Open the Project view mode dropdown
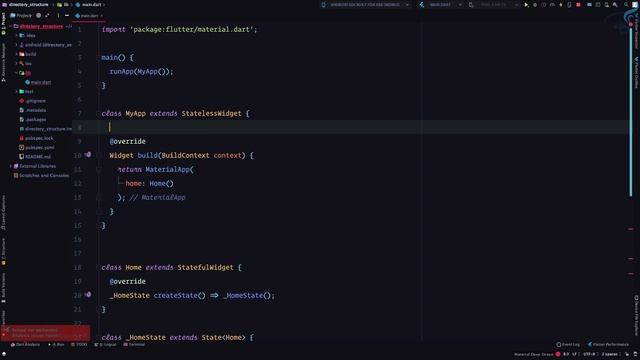 coord(21,16)
